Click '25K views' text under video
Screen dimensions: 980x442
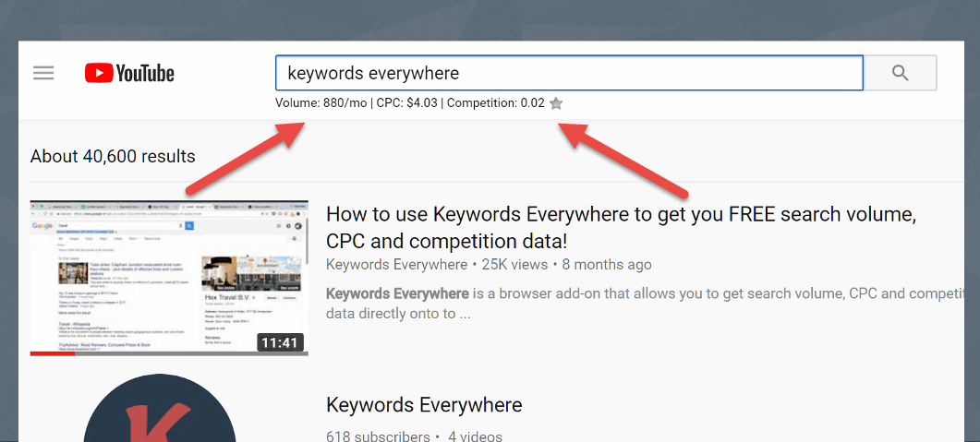[x=514, y=265]
